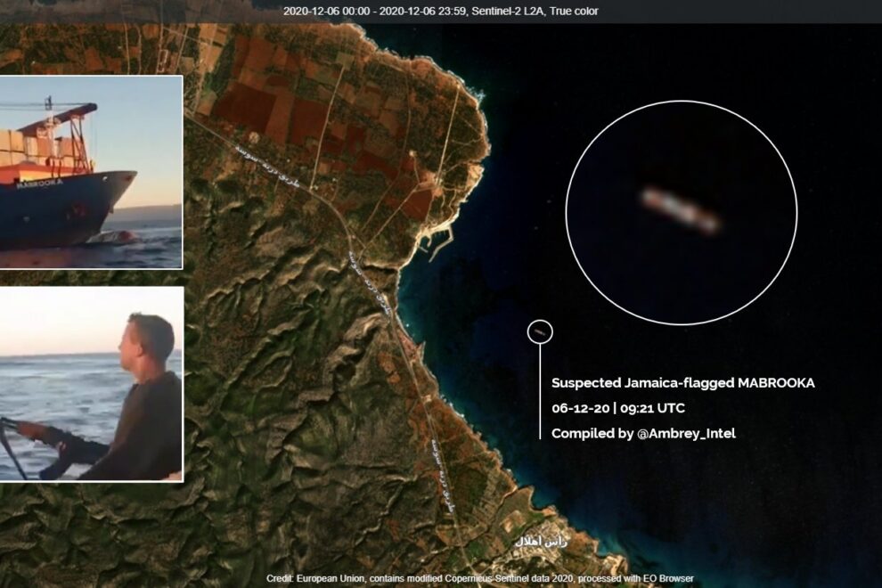The width and height of the screenshot is (882, 588).
Task: Click the small circle marker around ship
Action: coord(540,332)
